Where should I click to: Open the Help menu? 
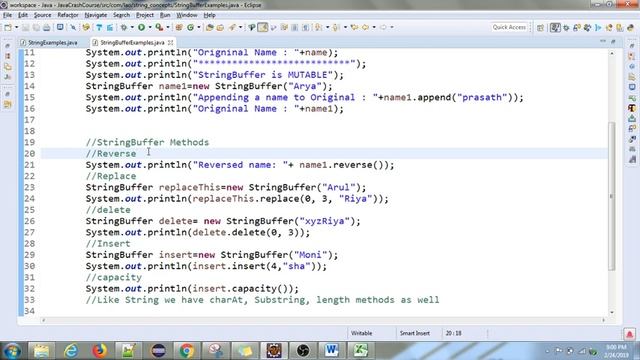click(209, 15)
